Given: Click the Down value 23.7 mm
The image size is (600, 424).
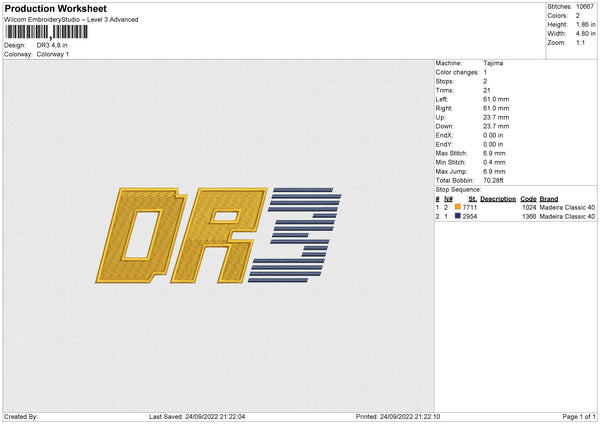Looking at the screenshot, I should [x=496, y=126].
